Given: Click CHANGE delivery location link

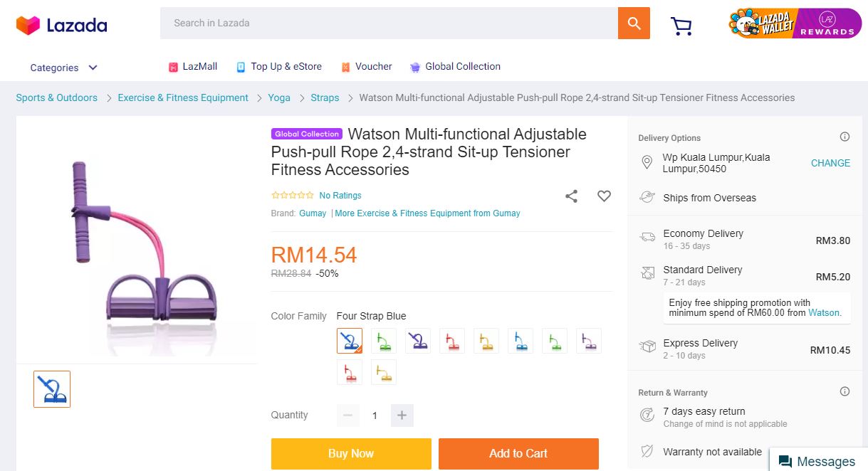Looking at the screenshot, I should (830, 163).
